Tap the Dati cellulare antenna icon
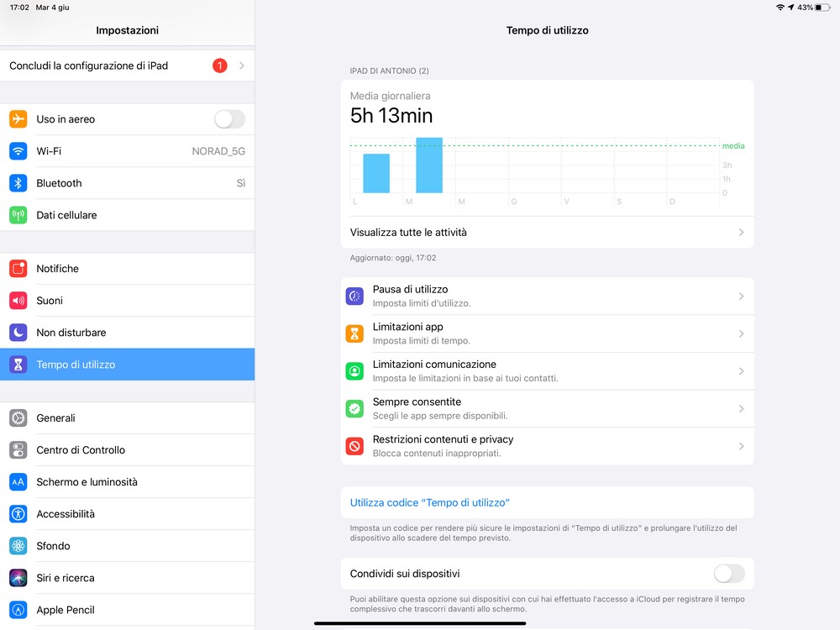 [18, 215]
